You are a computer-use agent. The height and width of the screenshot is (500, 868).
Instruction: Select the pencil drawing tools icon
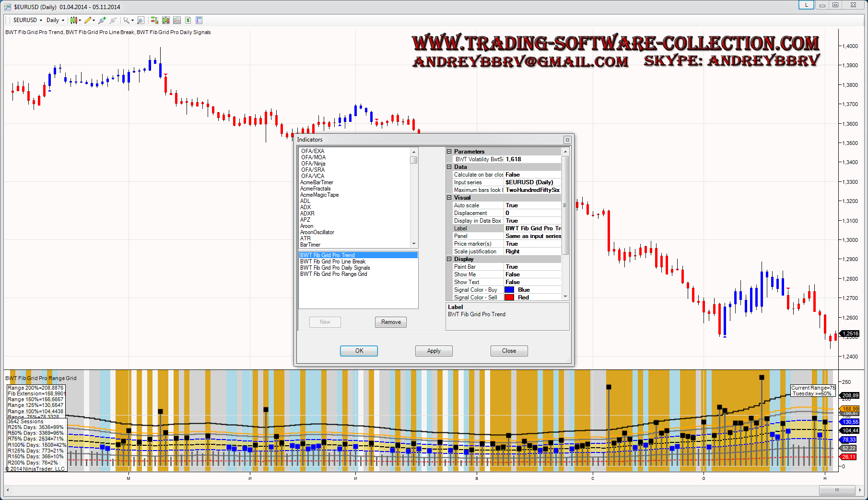pos(88,20)
